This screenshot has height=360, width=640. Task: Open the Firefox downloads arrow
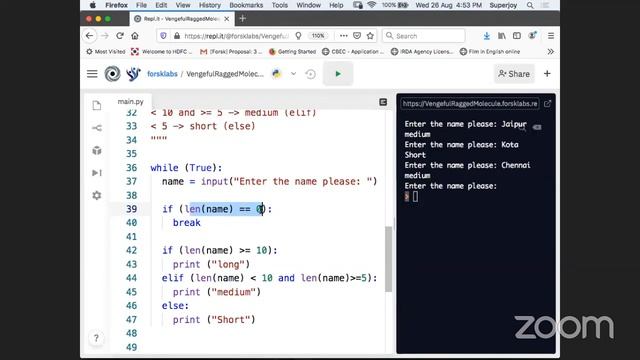(x=487, y=36)
